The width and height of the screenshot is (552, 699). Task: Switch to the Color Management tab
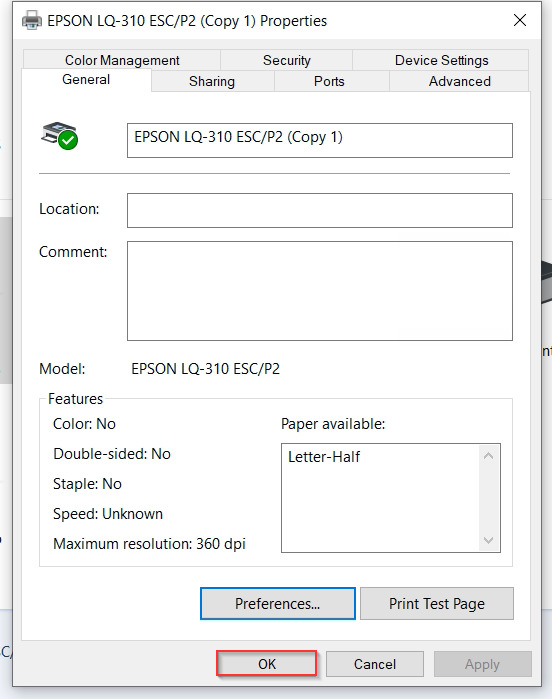pyautogui.click(x=122, y=60)
